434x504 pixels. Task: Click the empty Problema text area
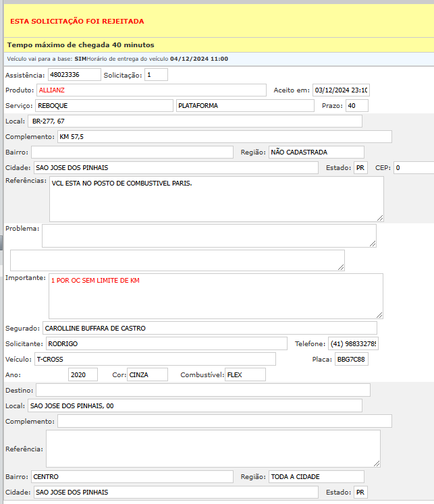[x=209, y=235]
